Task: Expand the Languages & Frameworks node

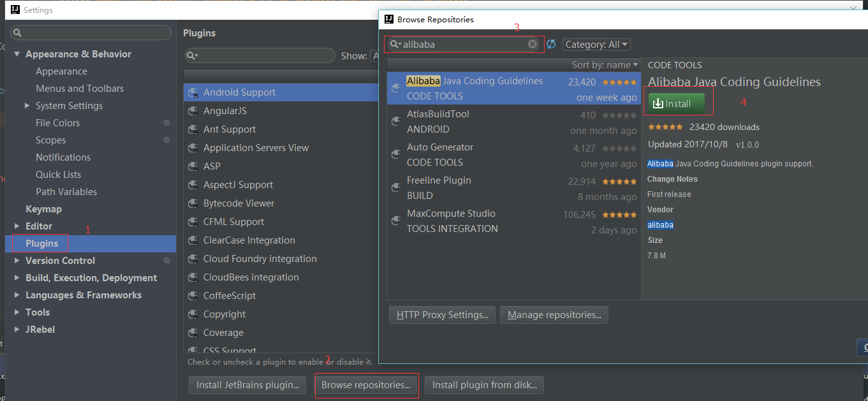Action: click(17, 295)
